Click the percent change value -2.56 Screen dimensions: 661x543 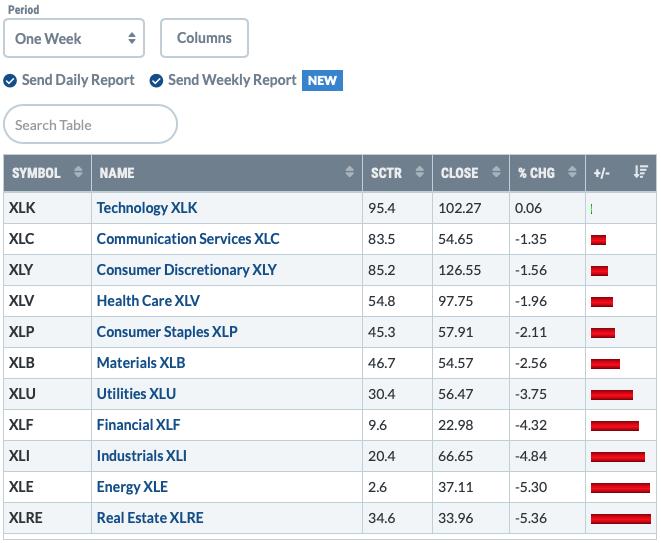point(531,363)
